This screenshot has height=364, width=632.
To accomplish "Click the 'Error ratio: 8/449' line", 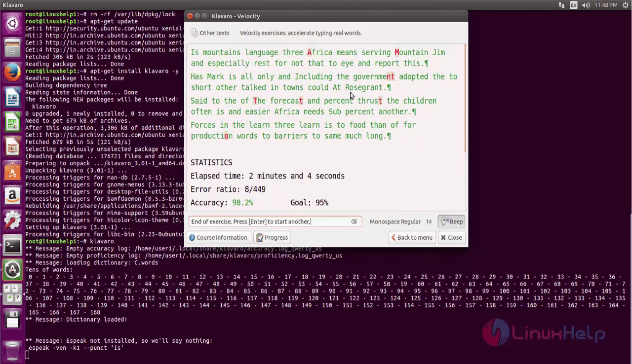I will tap(228, 189).
